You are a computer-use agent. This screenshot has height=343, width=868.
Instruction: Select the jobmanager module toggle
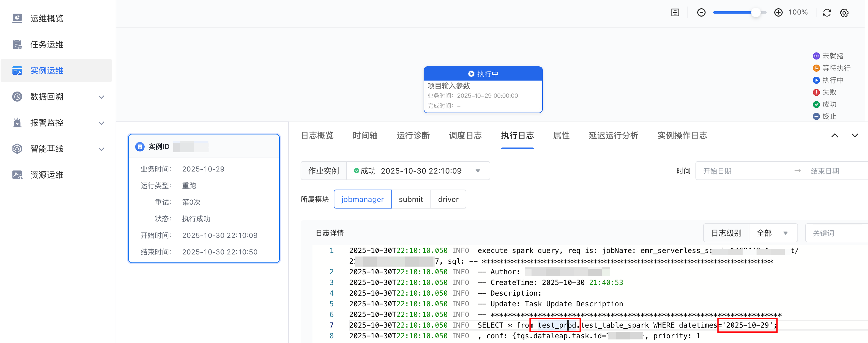pos(362,199)
